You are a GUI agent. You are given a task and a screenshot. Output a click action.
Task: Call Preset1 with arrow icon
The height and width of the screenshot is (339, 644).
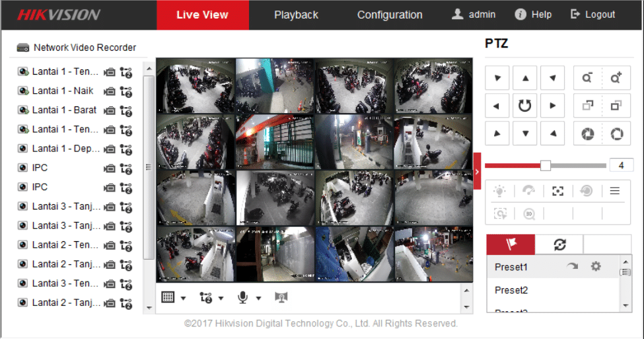click(x=572, y=266)
